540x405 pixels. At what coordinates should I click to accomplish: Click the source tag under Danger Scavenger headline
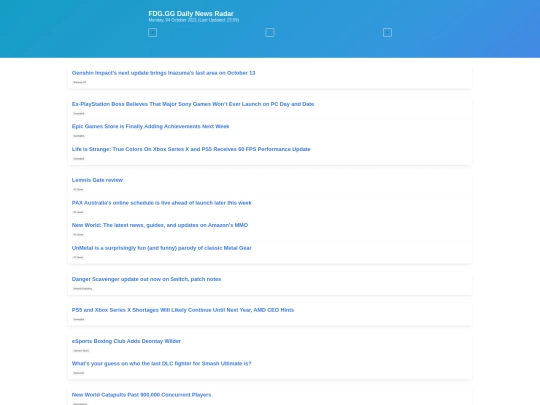[83, 289]
